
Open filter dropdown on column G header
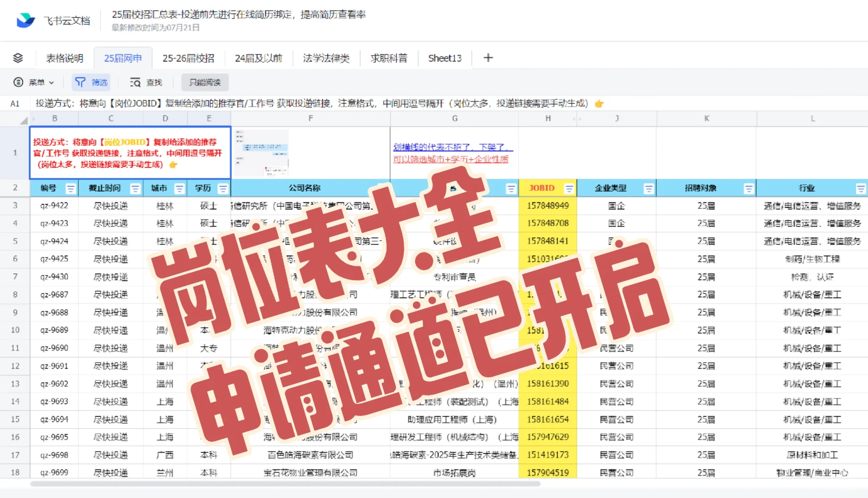(511, 189)
